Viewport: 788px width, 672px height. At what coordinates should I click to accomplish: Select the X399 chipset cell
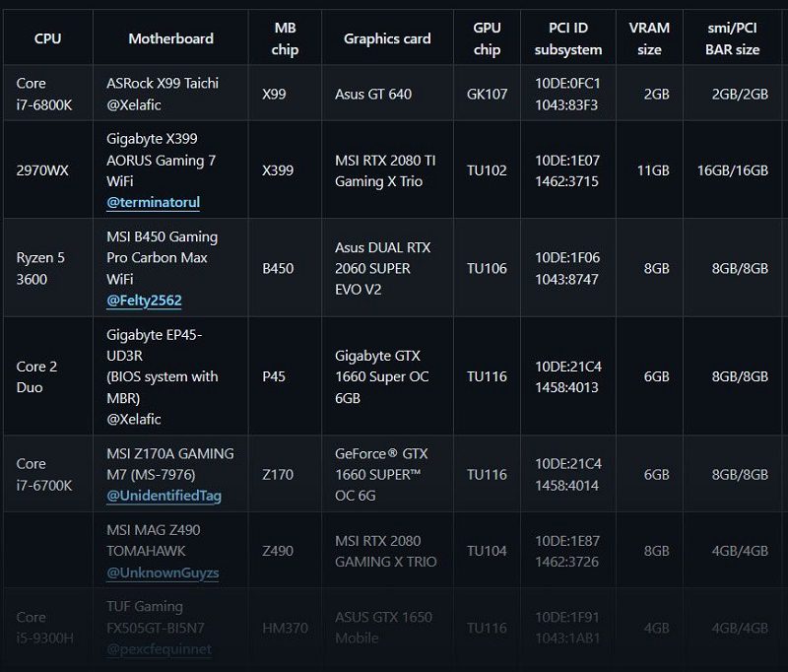[x=285, y=169]
